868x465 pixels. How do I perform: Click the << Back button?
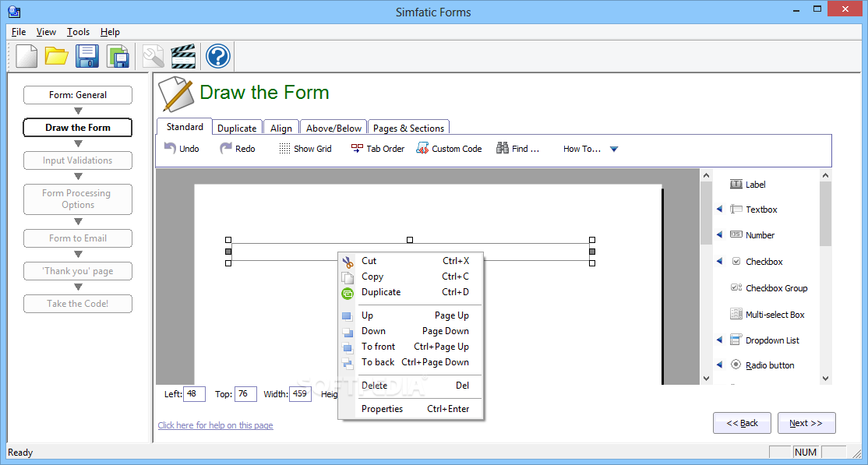pyautogui.click(x=742, y=423)
